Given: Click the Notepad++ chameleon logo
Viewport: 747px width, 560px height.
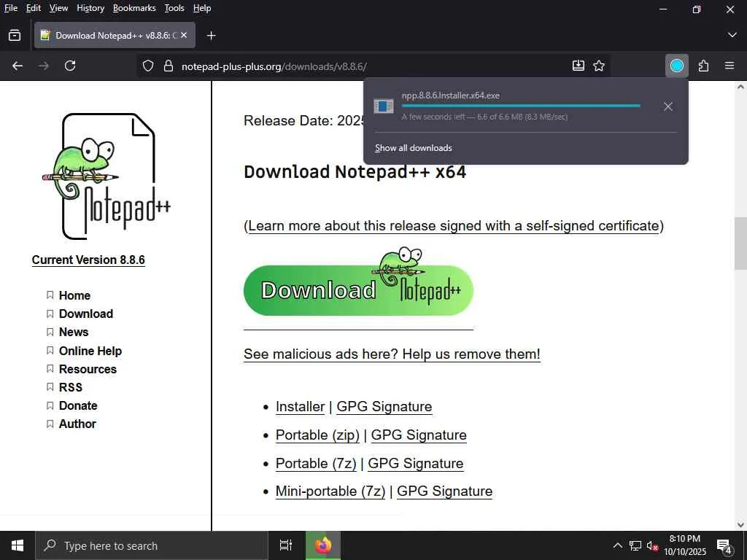Looking at the screenshot, I should 107,176.
